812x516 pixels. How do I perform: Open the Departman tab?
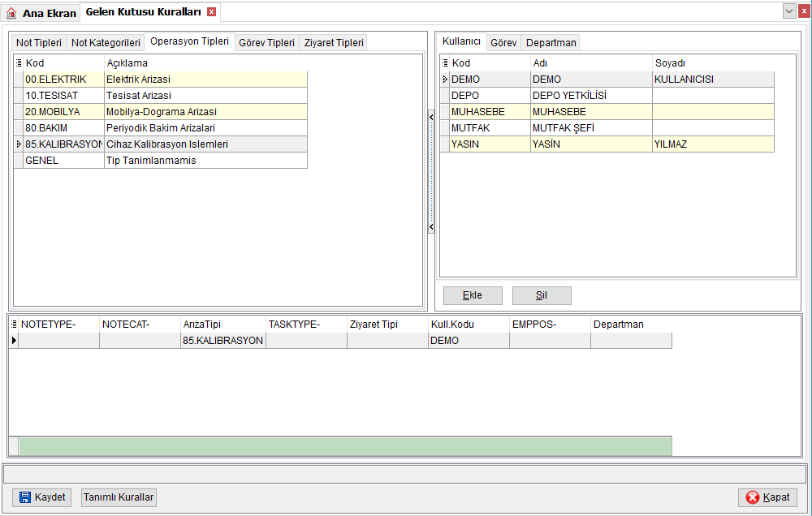[551, 42]
